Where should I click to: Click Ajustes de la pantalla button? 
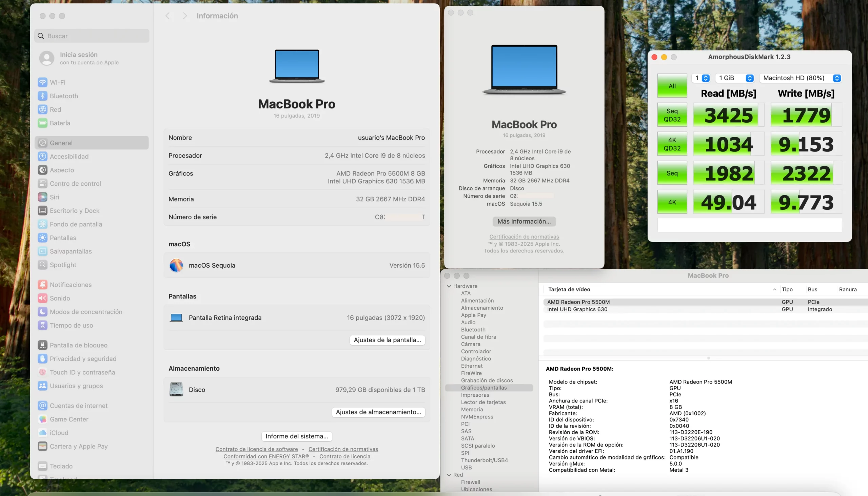(x=387, y=340)
